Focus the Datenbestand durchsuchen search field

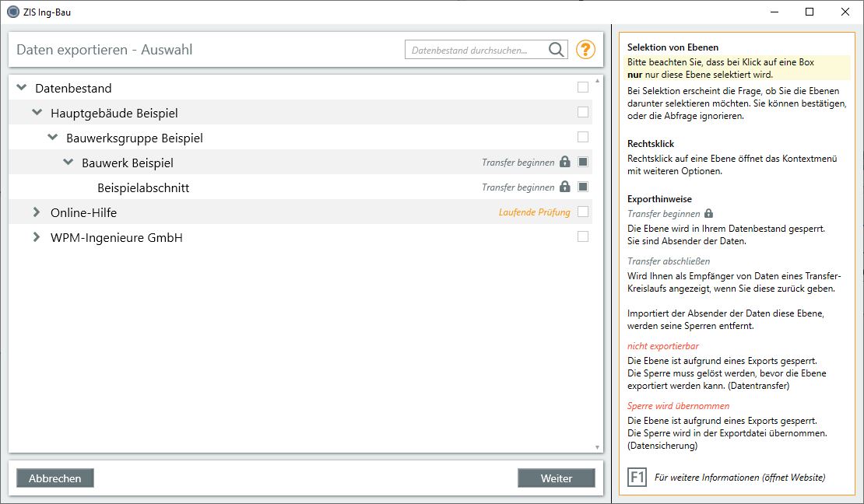[475, 50]
